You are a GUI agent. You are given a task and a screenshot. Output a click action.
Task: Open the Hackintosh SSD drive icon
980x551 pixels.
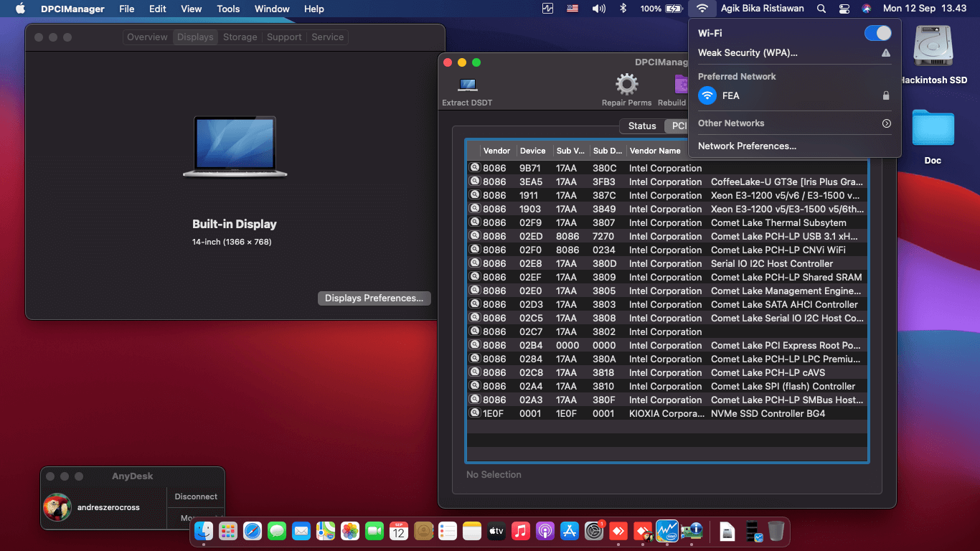coord(932,48)
